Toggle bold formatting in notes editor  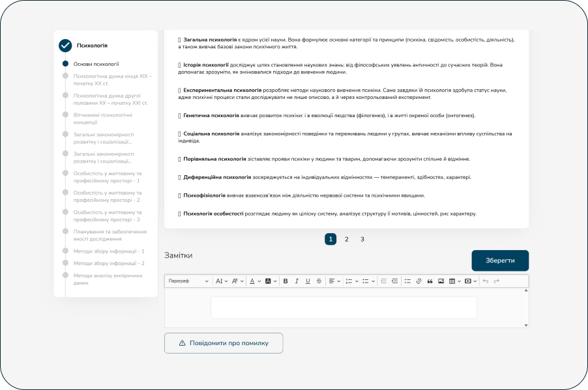coord(286,281)
